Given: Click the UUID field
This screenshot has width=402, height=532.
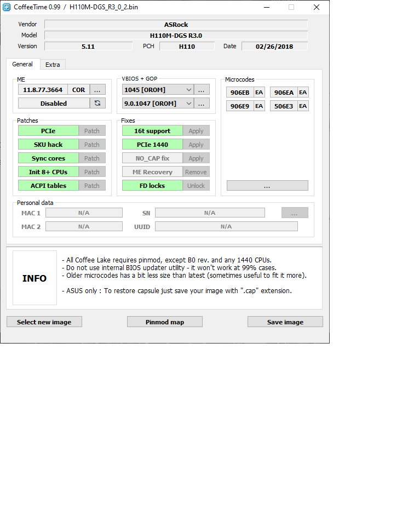Looking at the screenshot, I should click(x=226, y=226).
